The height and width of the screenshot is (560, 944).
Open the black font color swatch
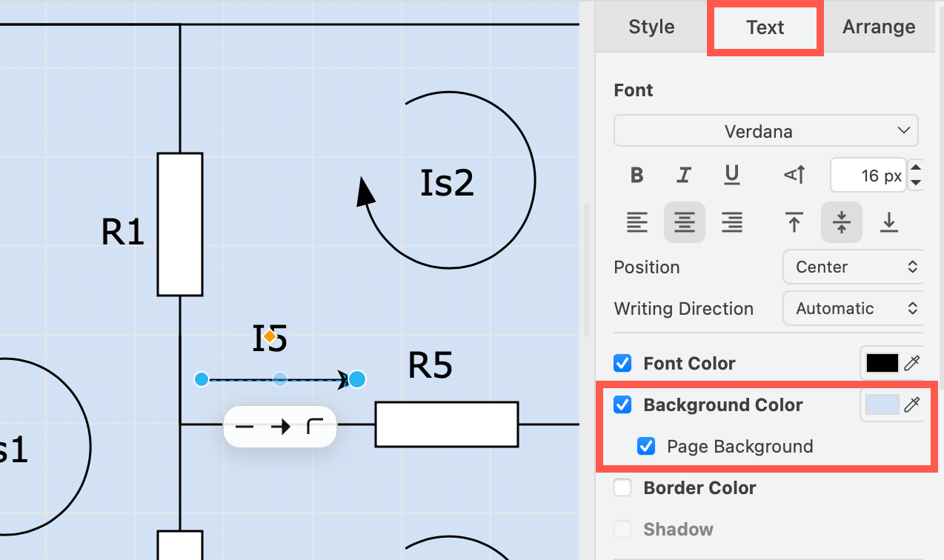[882, 363]
